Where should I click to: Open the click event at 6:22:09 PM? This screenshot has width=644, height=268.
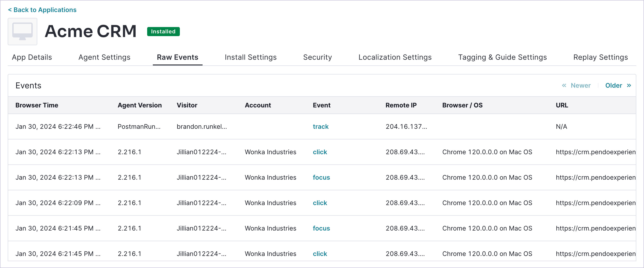coord(320,203)
